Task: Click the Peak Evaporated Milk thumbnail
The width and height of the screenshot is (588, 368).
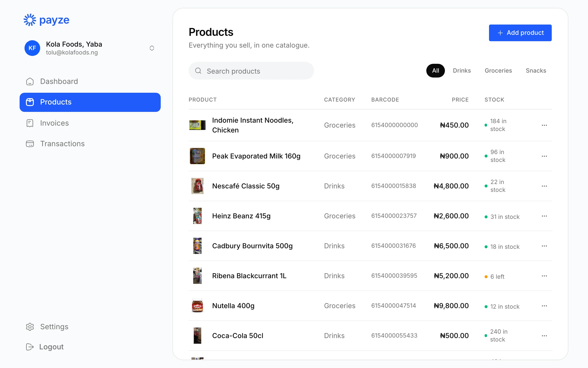Action: pyautogui.click(x=197, y=156)
